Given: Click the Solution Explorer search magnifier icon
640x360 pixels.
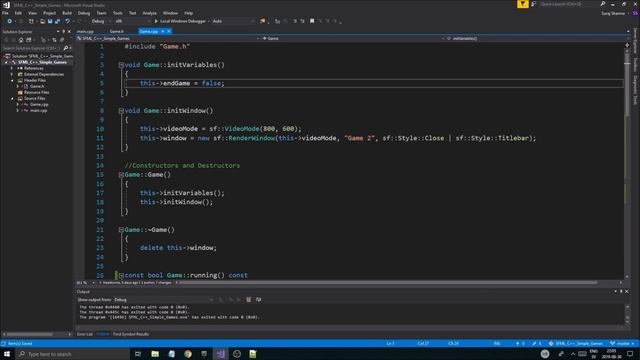Looking at the screenshot, I should (x=65, y=48).
